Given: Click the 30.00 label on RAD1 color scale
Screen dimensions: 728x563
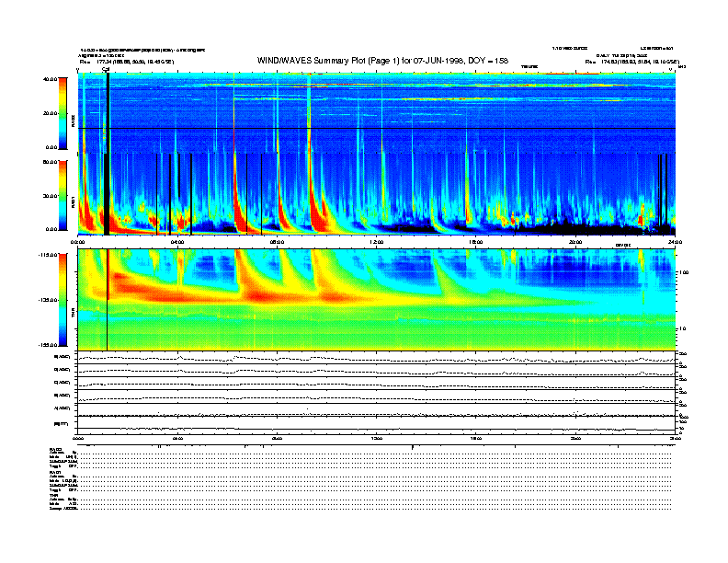Looking at the screenshot, I should pyautogui.click(x=50, y=196).
